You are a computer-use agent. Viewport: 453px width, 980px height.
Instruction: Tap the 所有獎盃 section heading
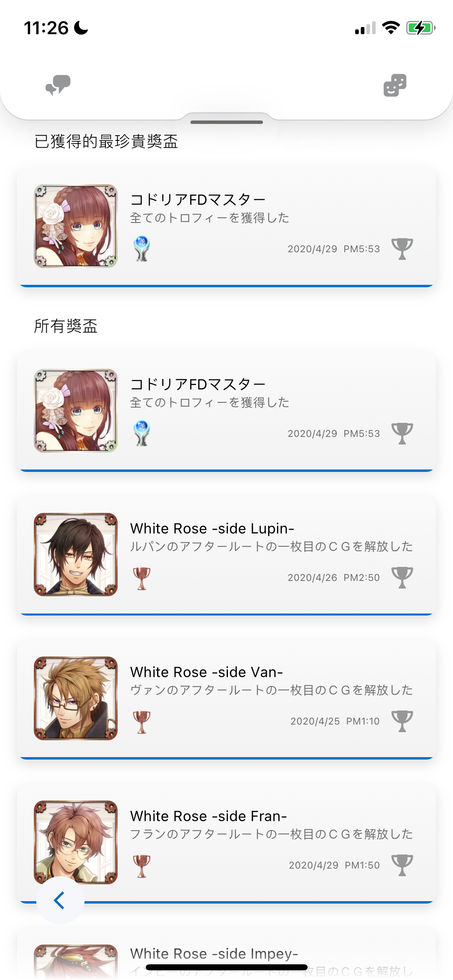[x=66, y=326]
